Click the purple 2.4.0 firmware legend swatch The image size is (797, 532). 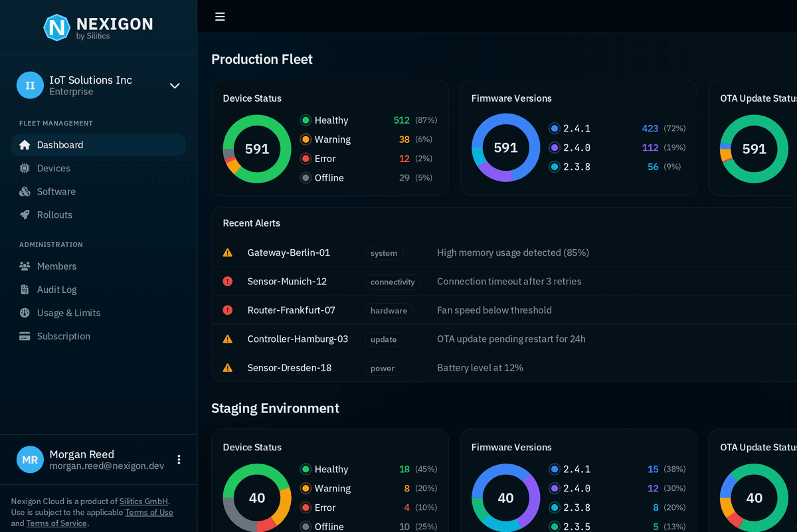coord(555,147)
